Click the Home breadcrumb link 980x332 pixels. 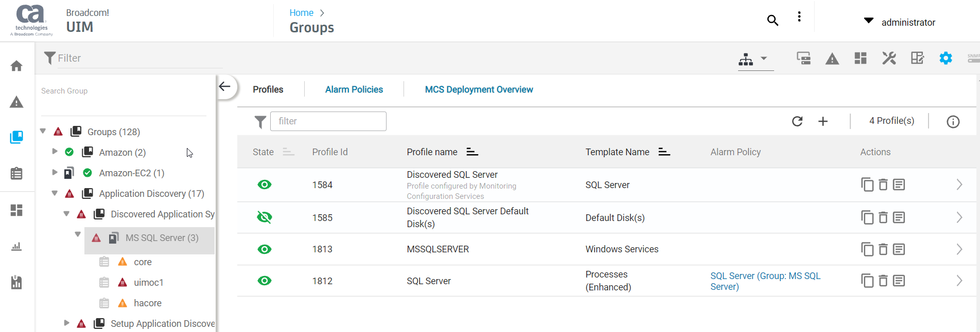pos(301,13)
